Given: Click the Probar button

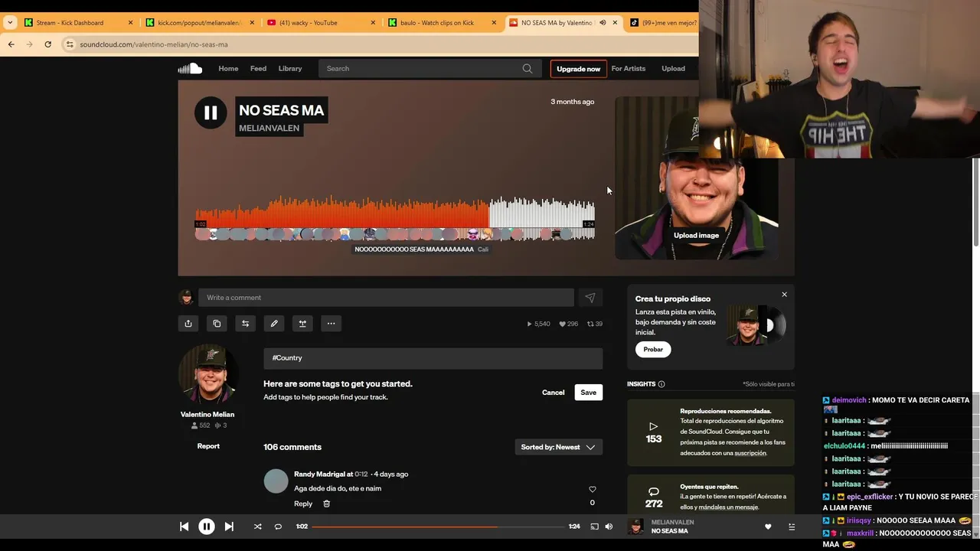Looking at the screenshot, I should click(x=653, y=350).
